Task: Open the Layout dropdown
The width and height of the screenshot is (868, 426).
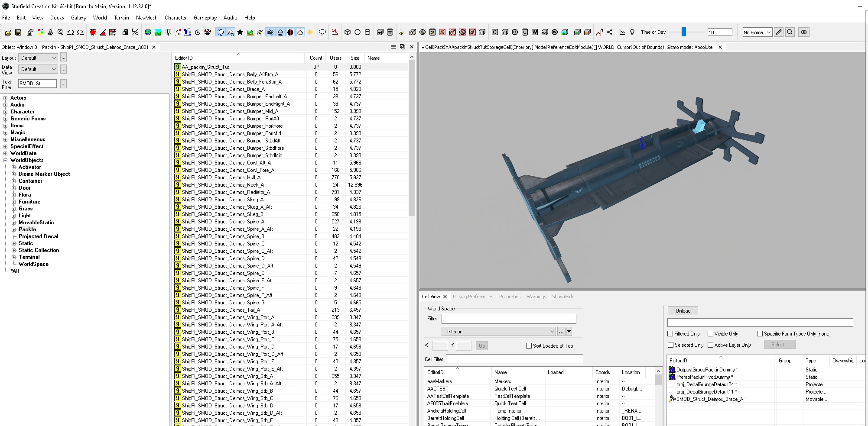Action: coord(38,58)
